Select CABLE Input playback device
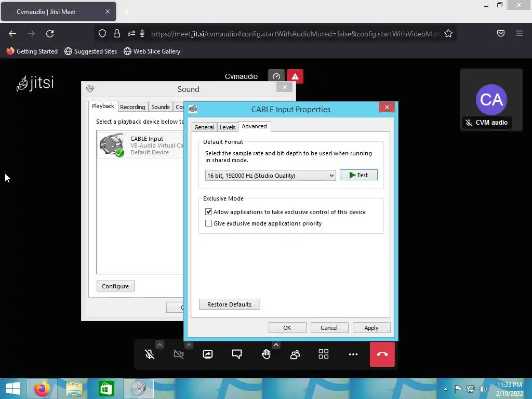The image size is (532, 399). pos(140,145)
